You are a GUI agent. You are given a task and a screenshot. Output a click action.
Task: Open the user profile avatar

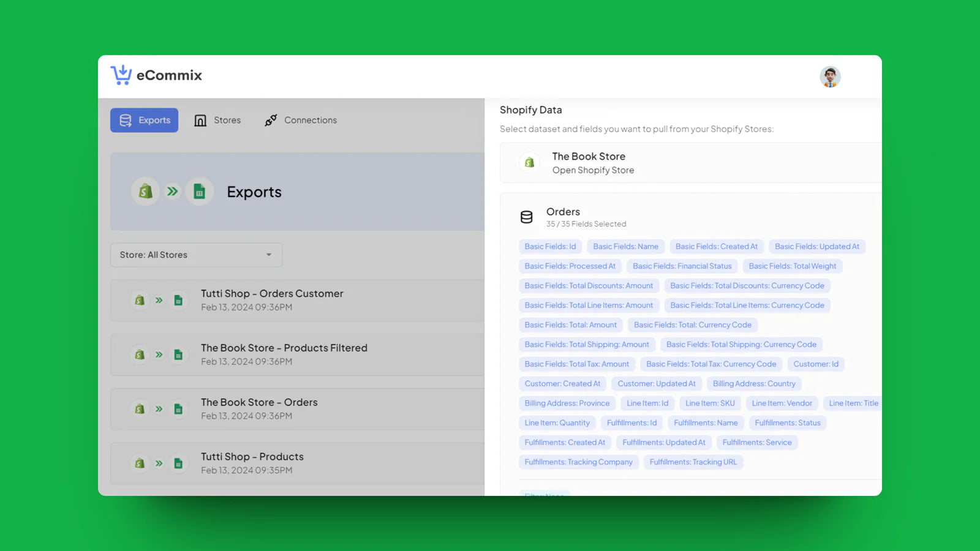point(830,77)
